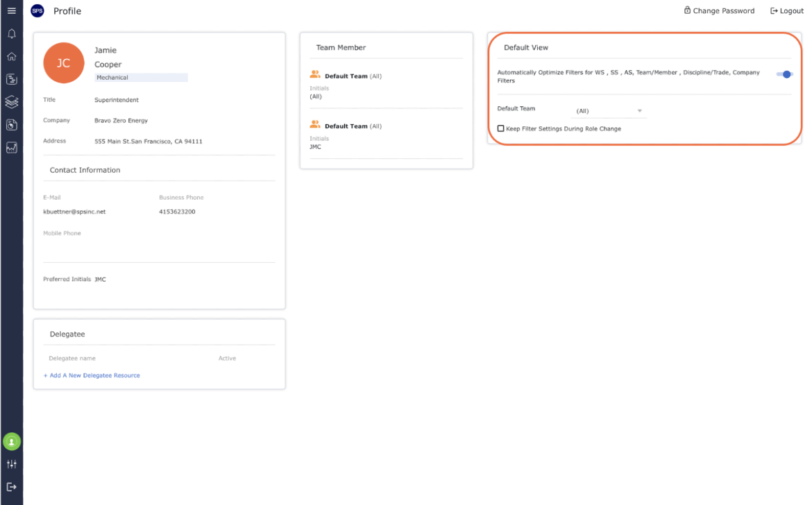Click the Bravo Zero Energy company value
Viewport: 812px width, 505px height.
click(x=121, y=121)
